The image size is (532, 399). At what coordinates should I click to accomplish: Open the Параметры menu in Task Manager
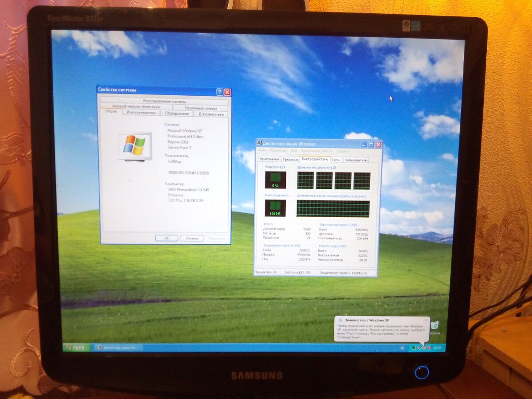(278, 151)
